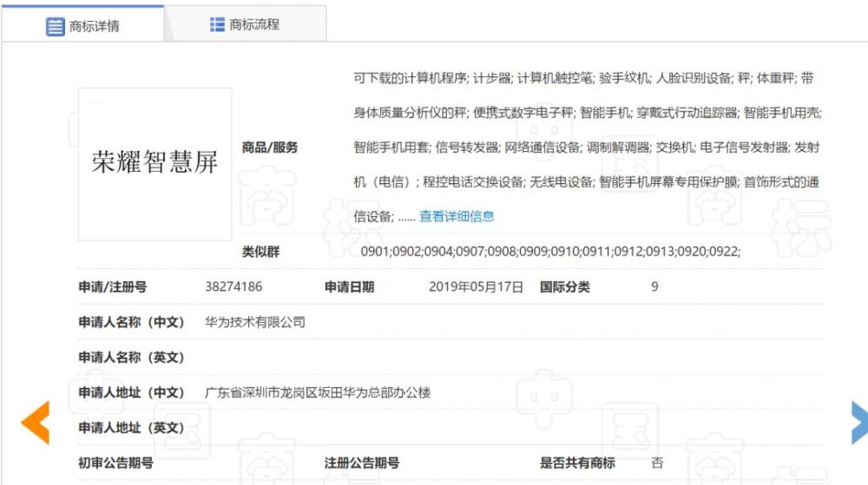
Task: Select the application date 2019年05月17日
Action: point(476,286)
